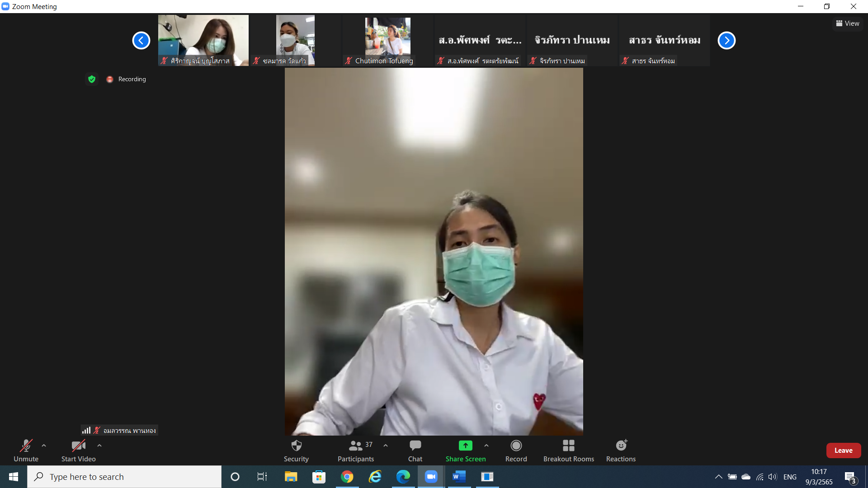
Task: Open Microsoft Word from taskbar
Action: (x=459, y=477)
